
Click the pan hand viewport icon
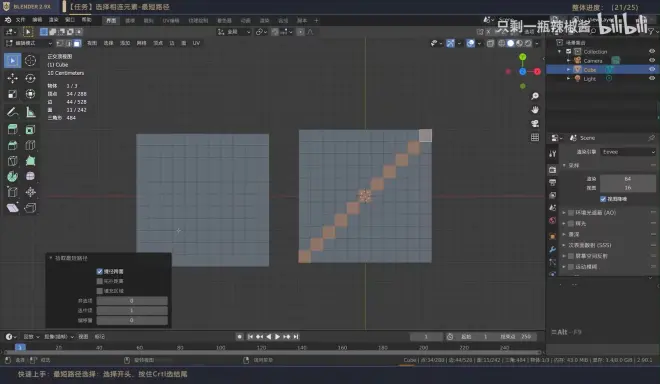tap(535, 109)
